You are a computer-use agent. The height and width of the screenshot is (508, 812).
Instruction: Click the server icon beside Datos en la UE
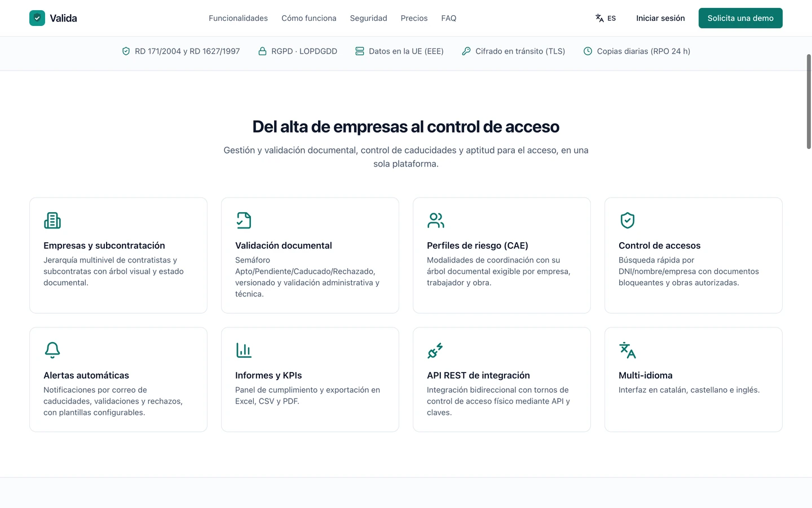coord(360,51)
